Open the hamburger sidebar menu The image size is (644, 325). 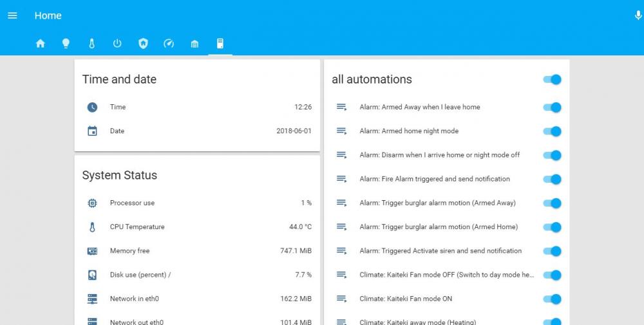[x=12, y=15]
